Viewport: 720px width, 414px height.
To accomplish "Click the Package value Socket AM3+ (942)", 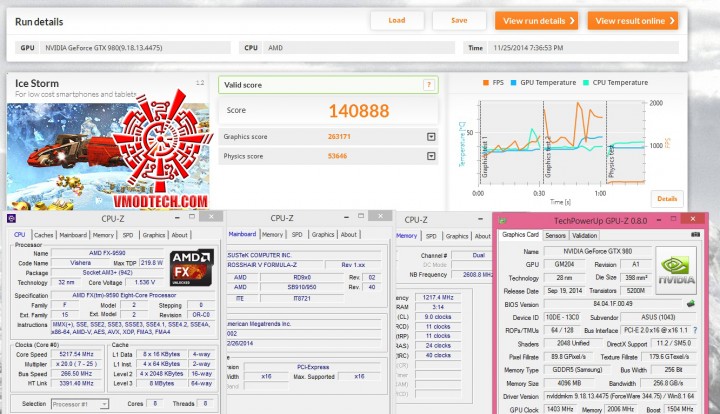I will pyautogui.click(x=107, y=273).
